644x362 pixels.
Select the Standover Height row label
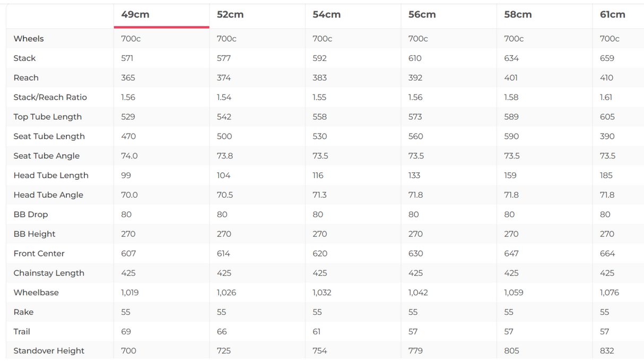click(x=49, y=351)
